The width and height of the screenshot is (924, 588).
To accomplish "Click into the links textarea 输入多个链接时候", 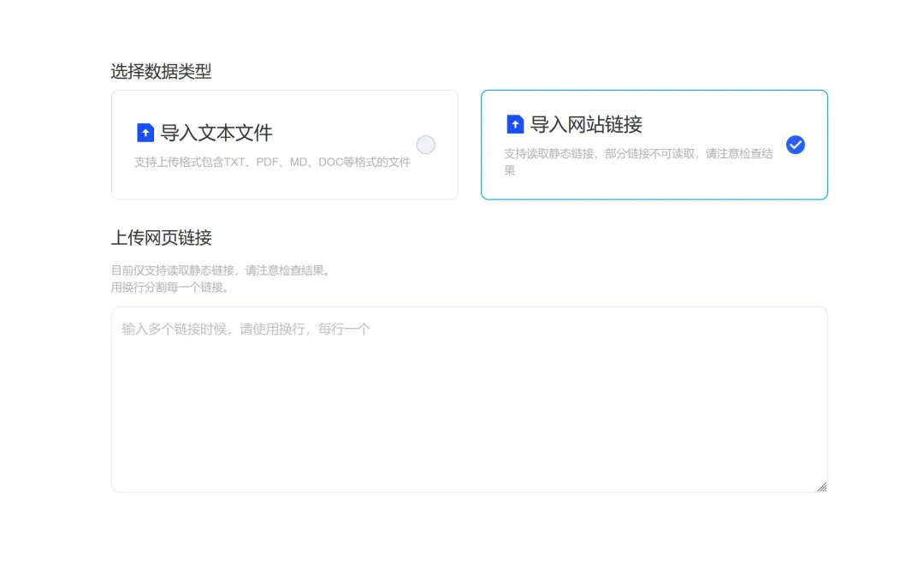I will coord(469,399).
